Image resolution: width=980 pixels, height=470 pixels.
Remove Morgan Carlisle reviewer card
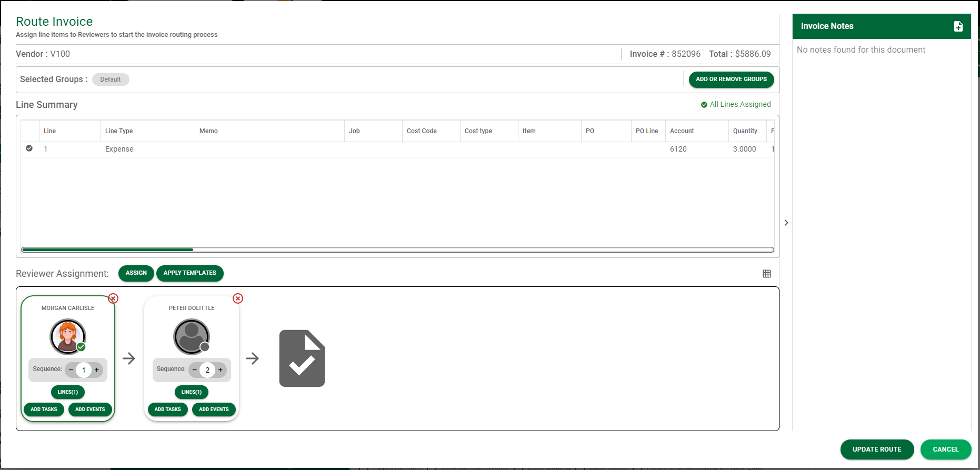(113, 298)
